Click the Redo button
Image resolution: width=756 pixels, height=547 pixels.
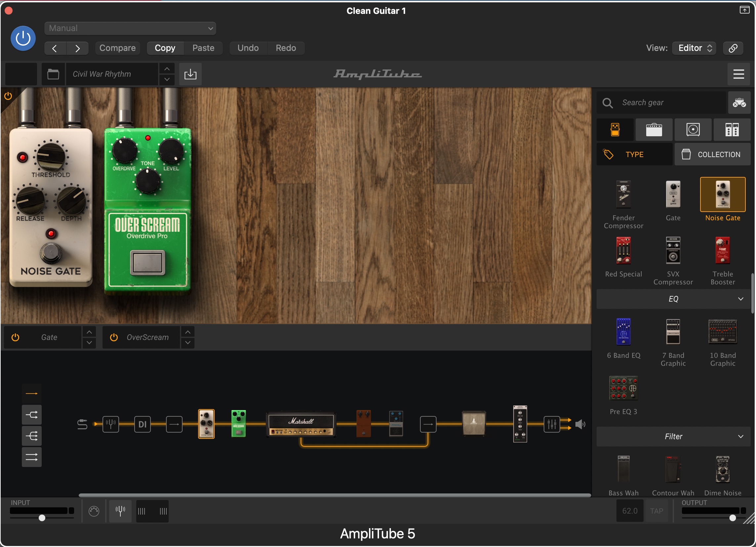coord(286,48)
